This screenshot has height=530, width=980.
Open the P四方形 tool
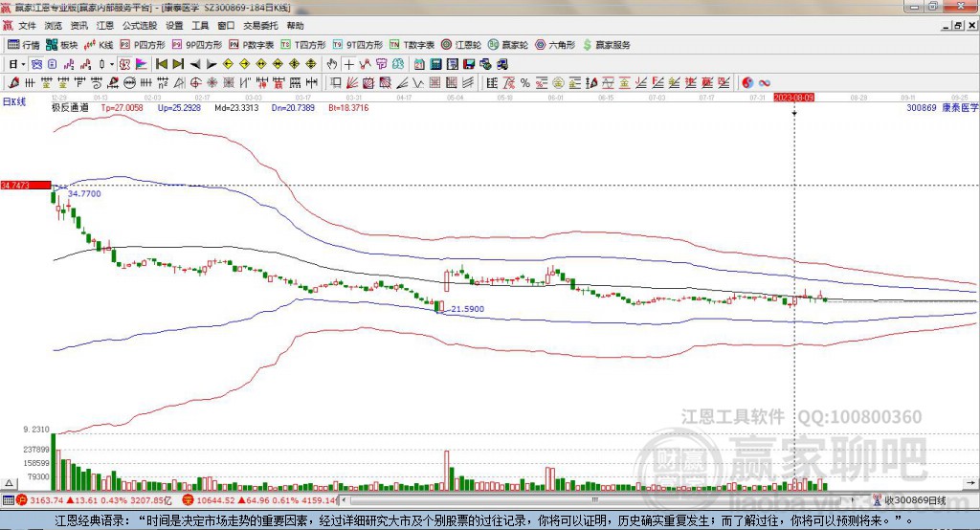point(143,45)
